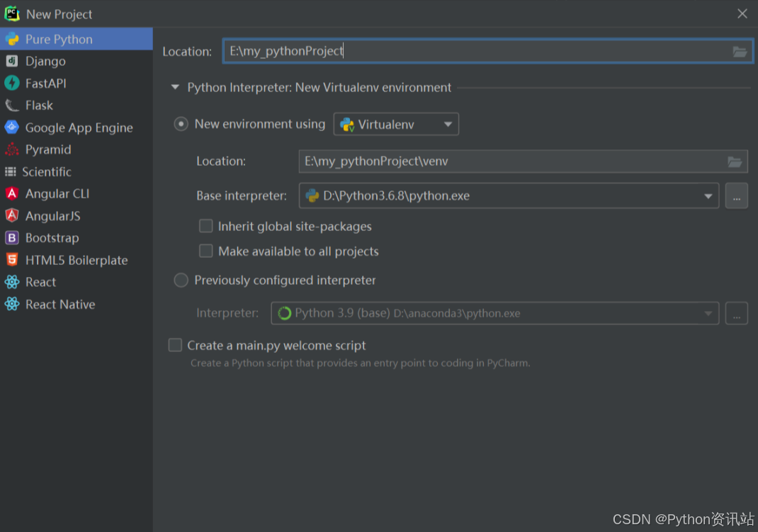Screen dimensions: 758x532
Task: Close the New Project dialog
Action: point(742,13)
